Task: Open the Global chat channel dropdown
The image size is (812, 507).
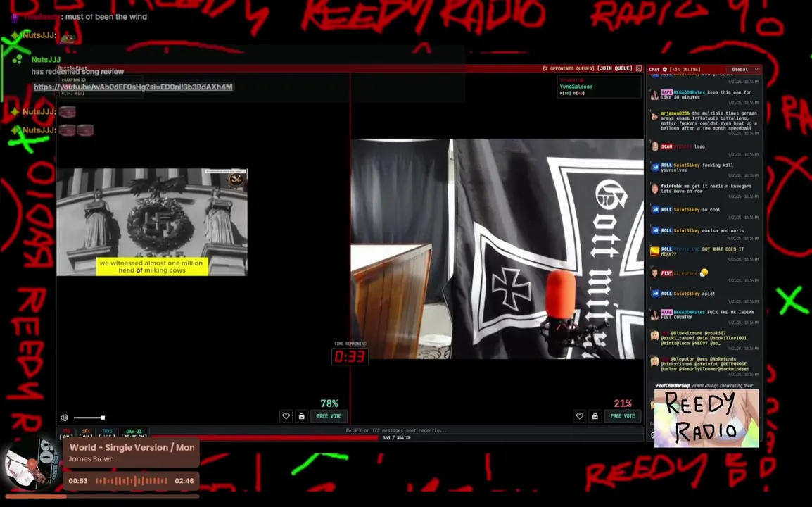Action: tap(744, 69)
